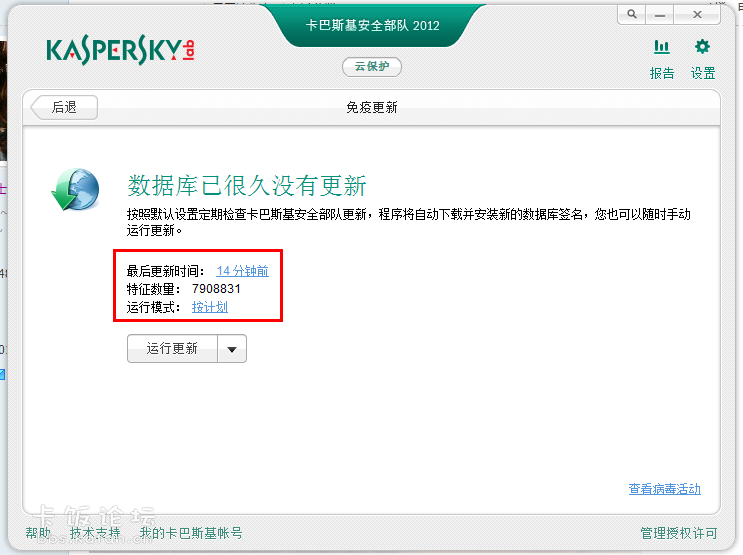Click the 最后更新时间 label
The width and height of the screenshot is (743, 555).
[x=165, y=271]
